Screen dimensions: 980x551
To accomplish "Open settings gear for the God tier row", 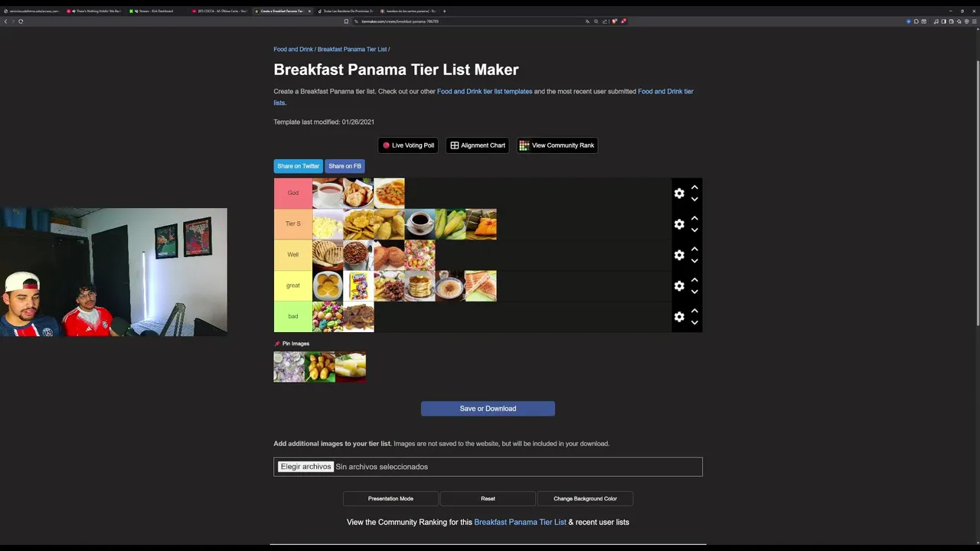I will (679, 194).
